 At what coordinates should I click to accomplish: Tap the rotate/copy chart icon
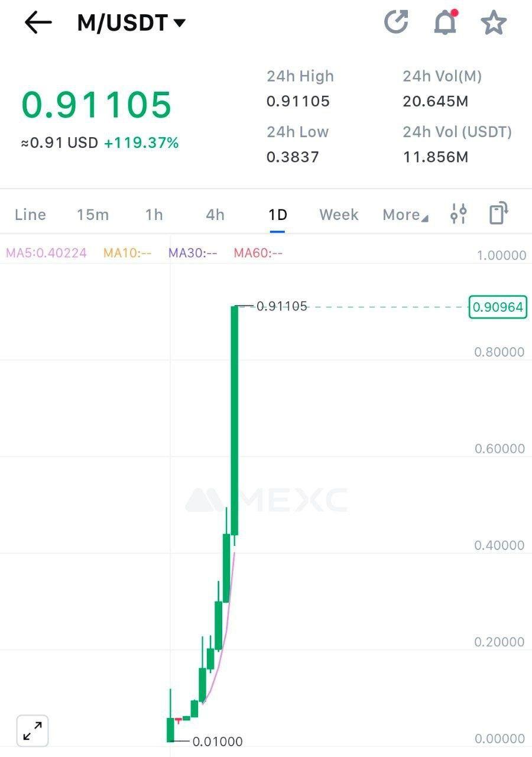pos(499,213)
